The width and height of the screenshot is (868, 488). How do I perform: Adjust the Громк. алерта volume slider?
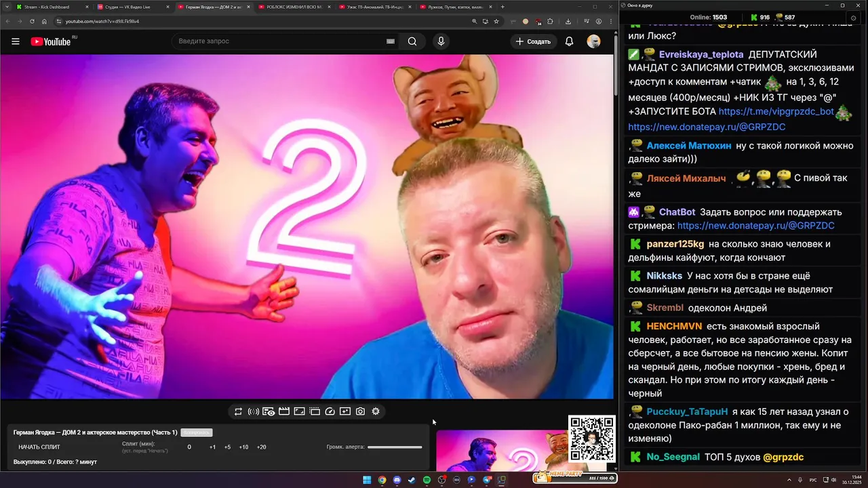tap(395, 447)
